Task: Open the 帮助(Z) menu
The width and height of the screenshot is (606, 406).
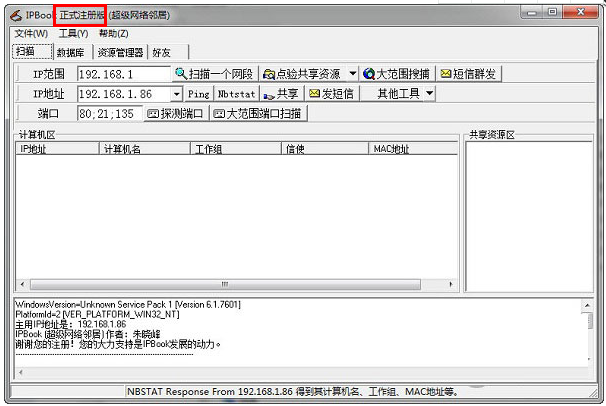Action: [114, 34]
